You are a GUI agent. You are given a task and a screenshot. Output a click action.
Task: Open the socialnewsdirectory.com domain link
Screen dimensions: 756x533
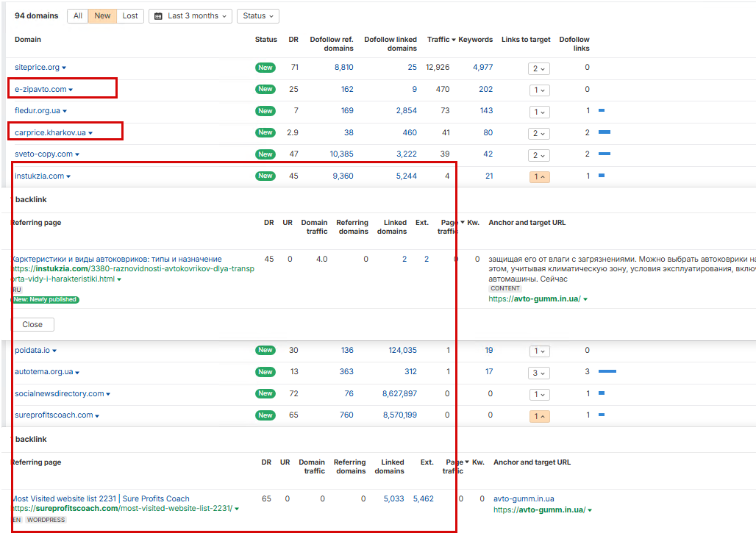point(60,394)
